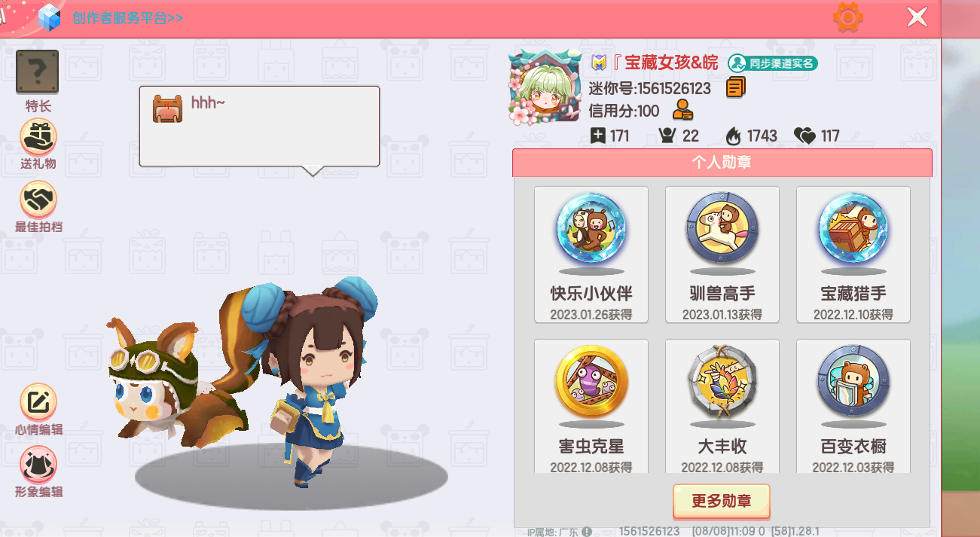Click the credit score profile icon
The width and height of the screenshot is (980, 537).
pyautogui.click(x=682, y=111)
